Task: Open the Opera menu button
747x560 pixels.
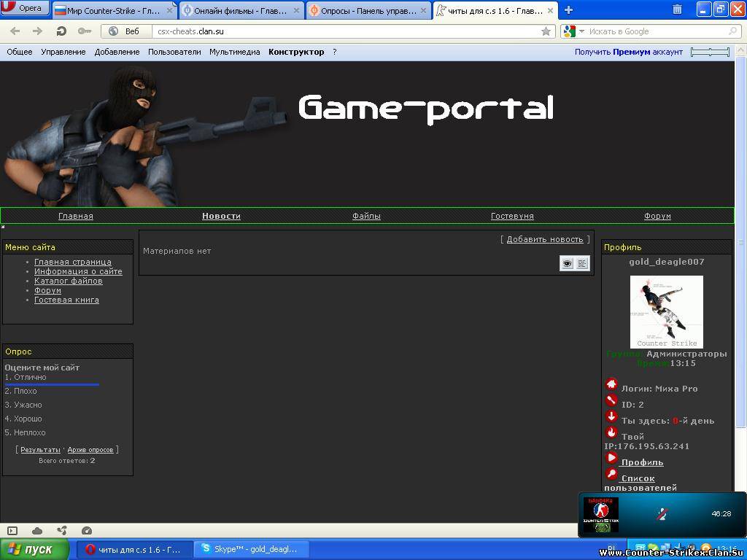Action: (25, 7)
